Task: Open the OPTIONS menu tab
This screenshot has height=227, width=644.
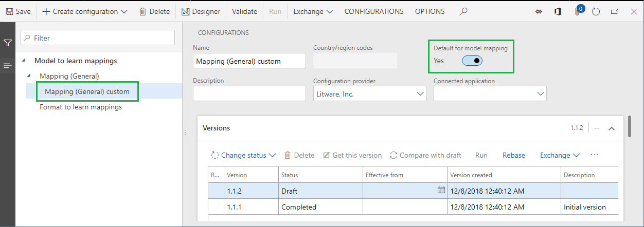Action: coord(430,11)
